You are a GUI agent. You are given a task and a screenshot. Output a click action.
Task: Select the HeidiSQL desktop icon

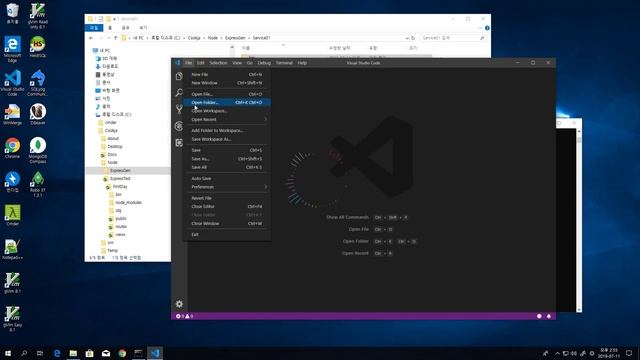tap(38, 47)
